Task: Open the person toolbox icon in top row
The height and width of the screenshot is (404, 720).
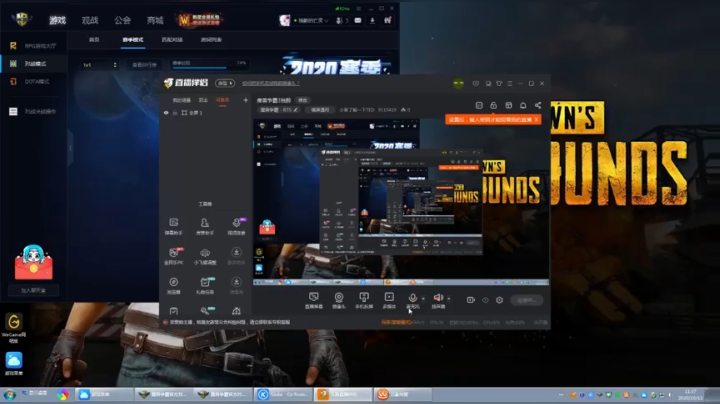Action: point(205,226)
